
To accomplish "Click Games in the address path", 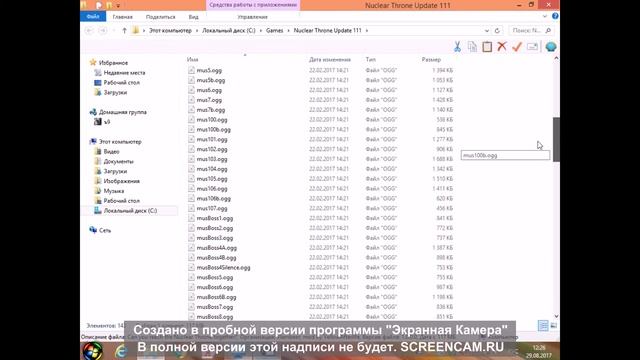I will pos(274,31).
